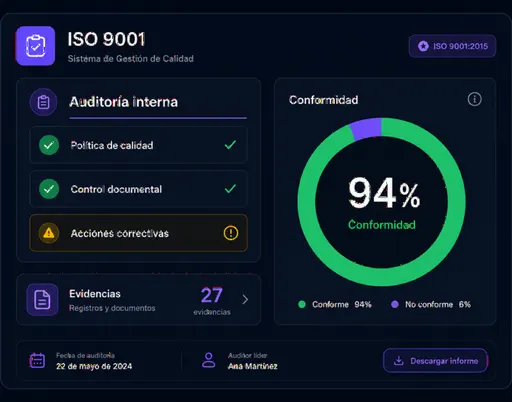Click the purple ISO 9001 clipboard logo
Screen dimensions: 512x402
tap(35, 46)
